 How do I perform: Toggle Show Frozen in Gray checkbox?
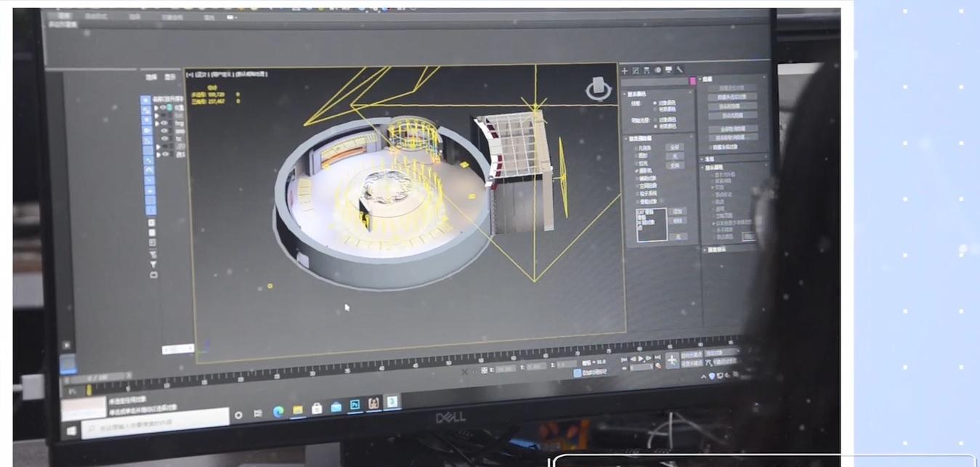click(x=713, y=223)
